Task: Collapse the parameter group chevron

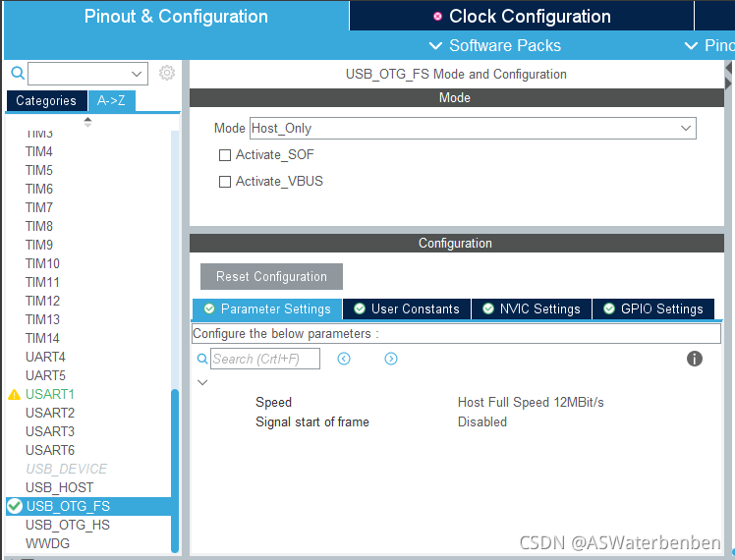Action: [202, 382]
